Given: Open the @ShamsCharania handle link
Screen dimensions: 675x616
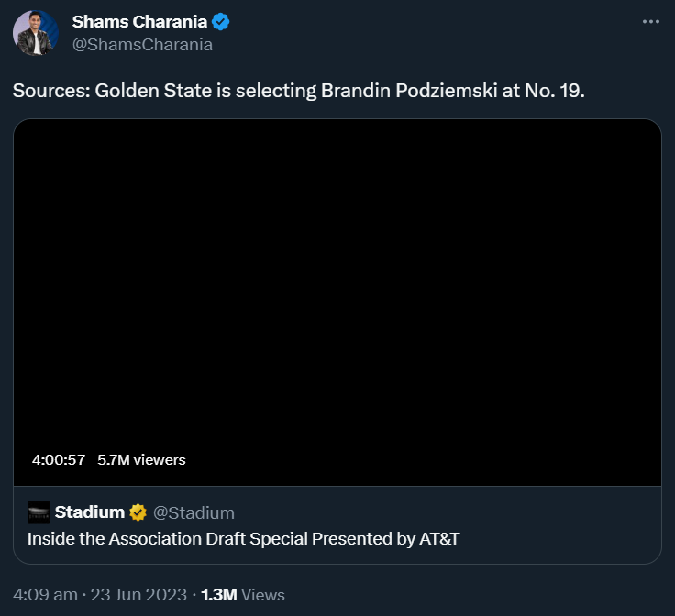Looking at the screenshot, I should pos(142,44).
